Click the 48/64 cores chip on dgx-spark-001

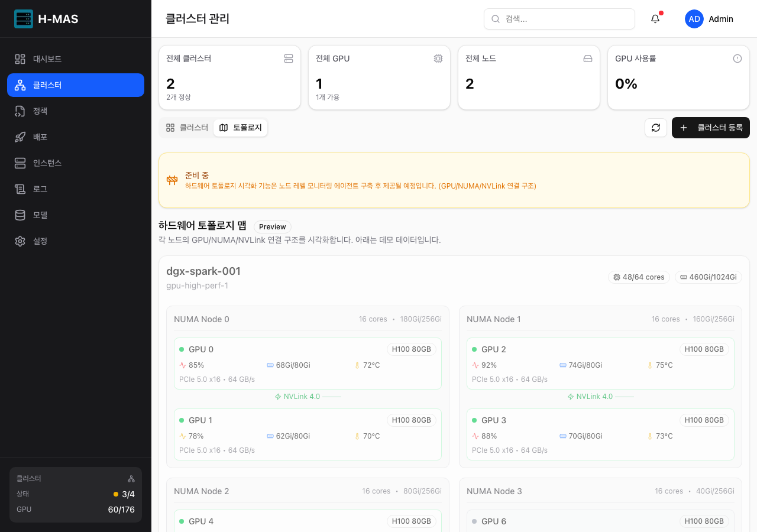(639, 277)
